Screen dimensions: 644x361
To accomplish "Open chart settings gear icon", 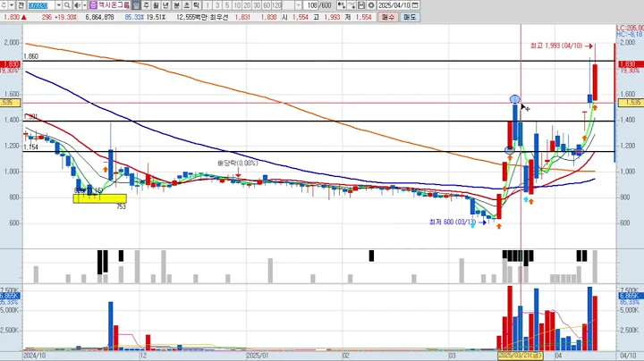I will [371, 5].
